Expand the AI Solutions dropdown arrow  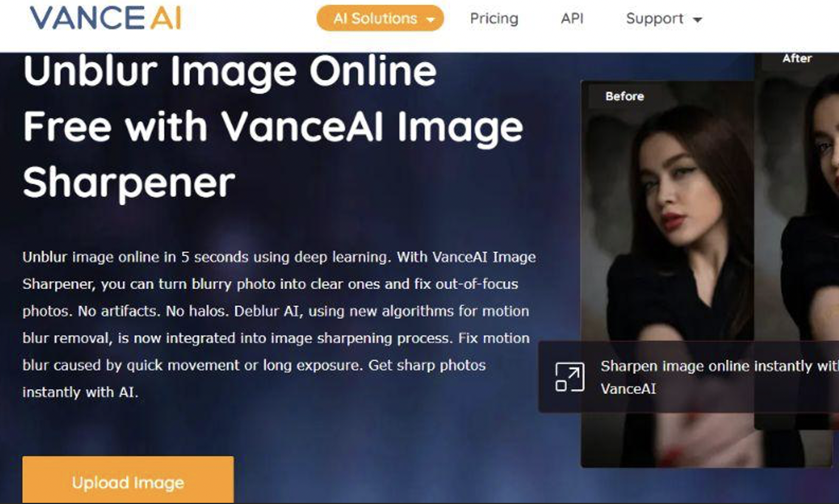[430, 20]
